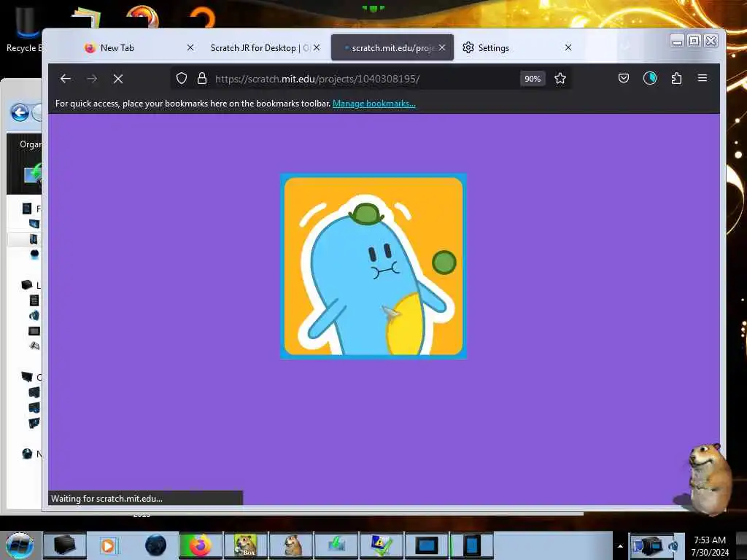The height and width of the screenshot is (560, 747).
Task: Bookmark this page with the star icon
Action: click(x=560, y=79)
